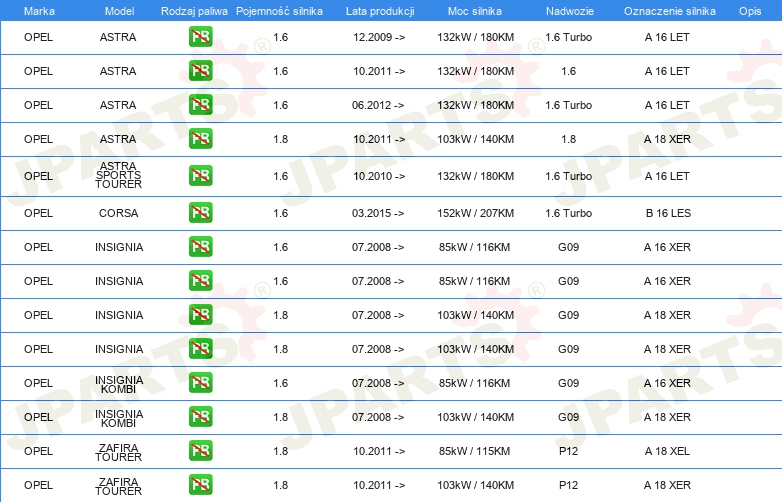Click the petrol fuel icon in the ASTRA 12.2009 row

pos(200,37)
